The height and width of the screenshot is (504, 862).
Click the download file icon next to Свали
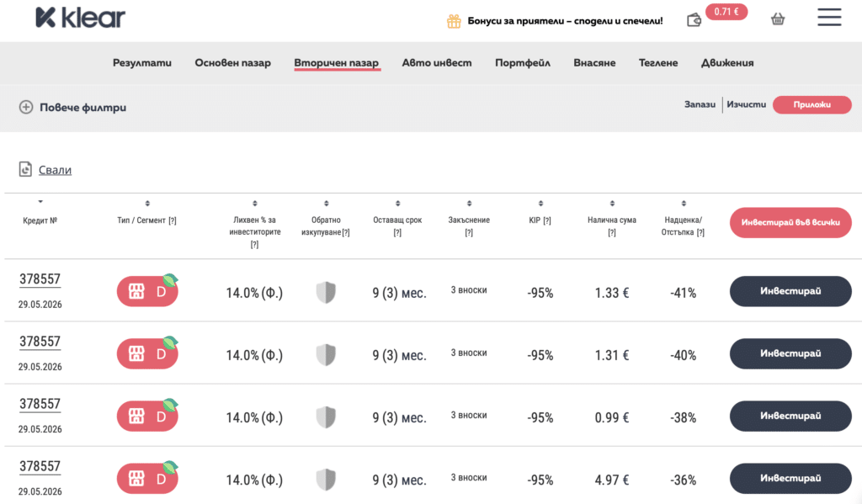25,169
